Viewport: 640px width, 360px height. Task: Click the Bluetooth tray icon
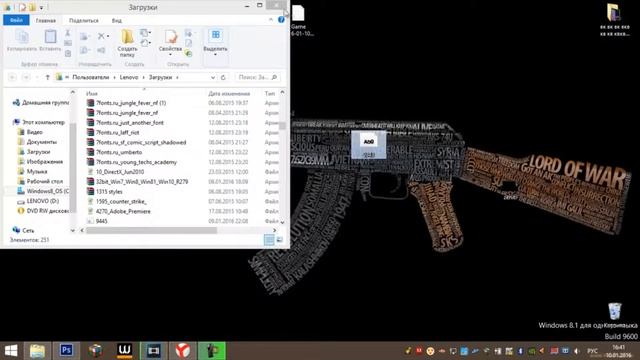point(520,351)
